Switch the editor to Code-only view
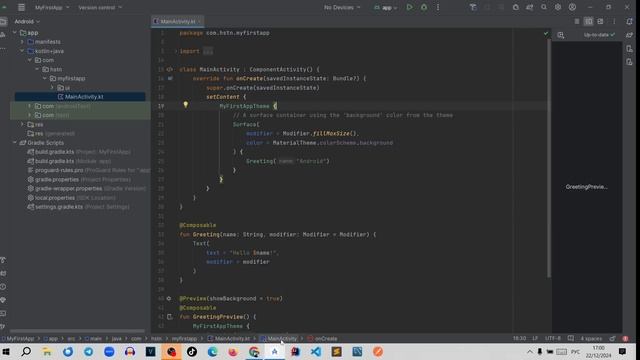This screenshot has height=360, width=640. 577,21
